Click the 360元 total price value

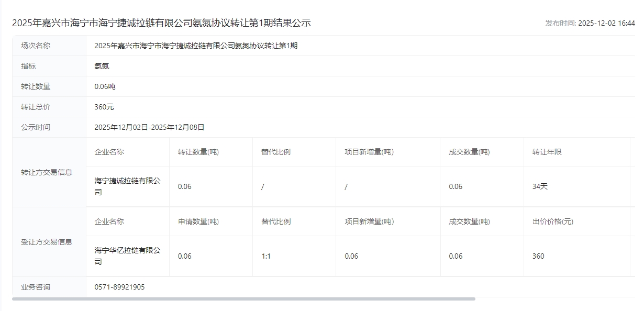[104, 107]
